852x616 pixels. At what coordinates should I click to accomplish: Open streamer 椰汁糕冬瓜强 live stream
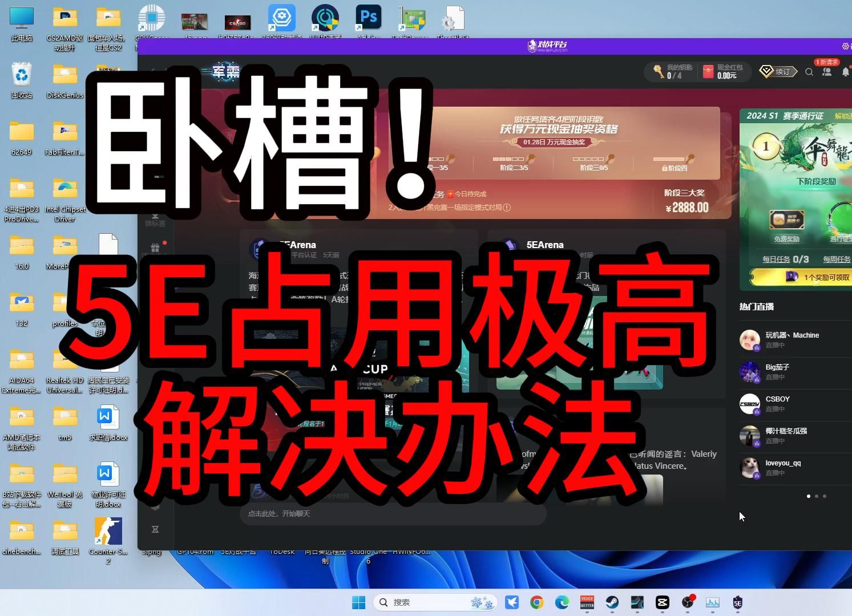[795, 436]
